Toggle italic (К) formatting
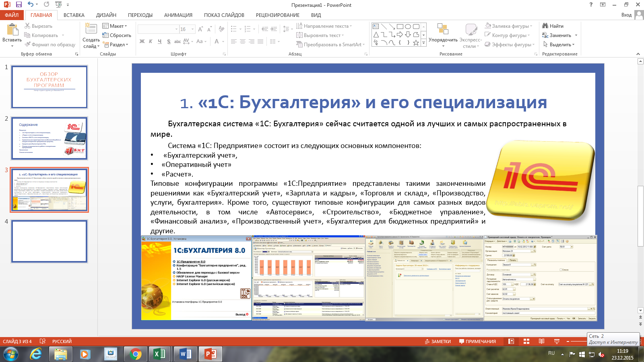Image resolution: width=644 pixels, height=362 pixels. pyautogui.click(x=151, y=41)
